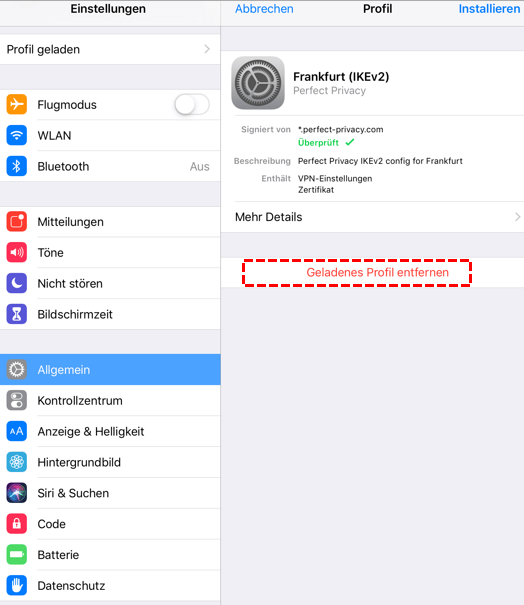Tap the Batterie icon
Screen dimensions: 524x605
click(17, 554)
